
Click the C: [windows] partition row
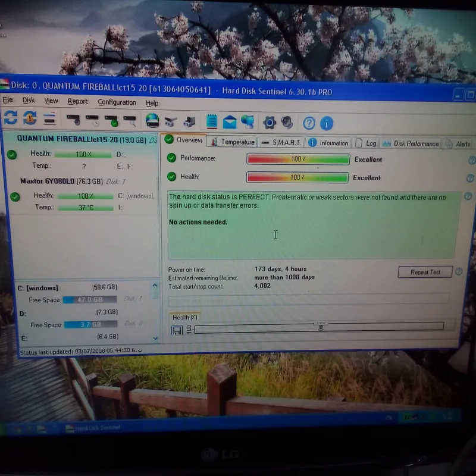coord(67,287)
